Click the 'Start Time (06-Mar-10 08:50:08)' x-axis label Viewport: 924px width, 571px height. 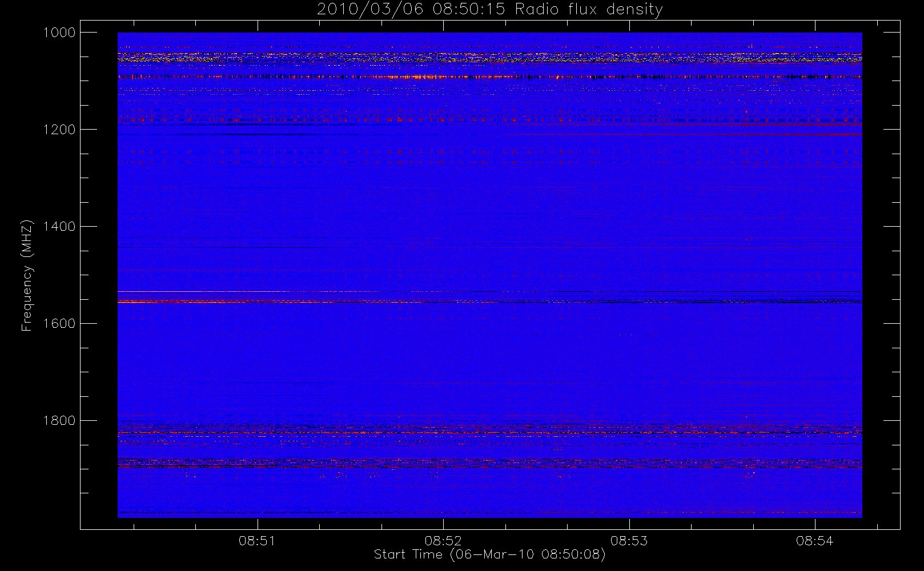click(489, 554)
